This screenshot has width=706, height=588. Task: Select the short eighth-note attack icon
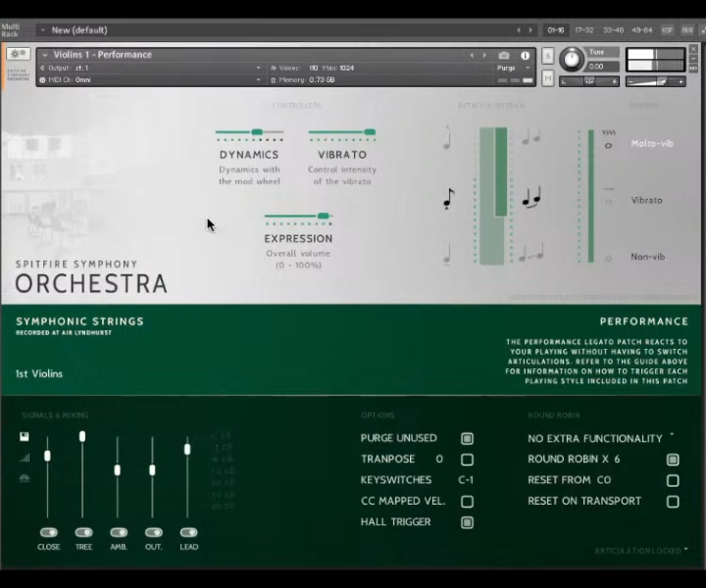(x=448, y=198)
